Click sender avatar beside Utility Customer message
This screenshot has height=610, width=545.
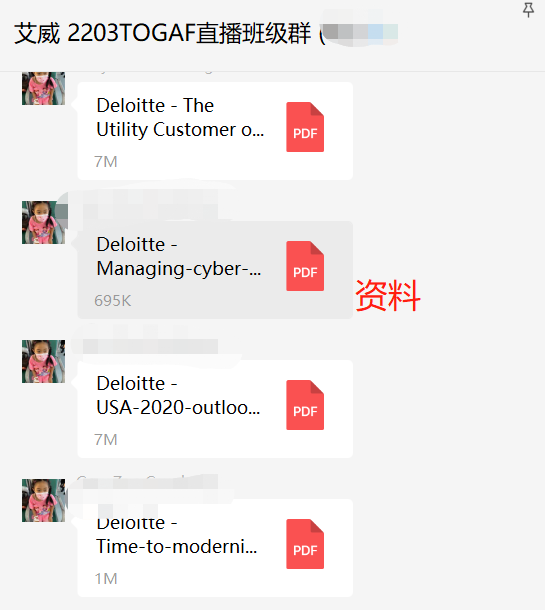(x=43, y=88)
